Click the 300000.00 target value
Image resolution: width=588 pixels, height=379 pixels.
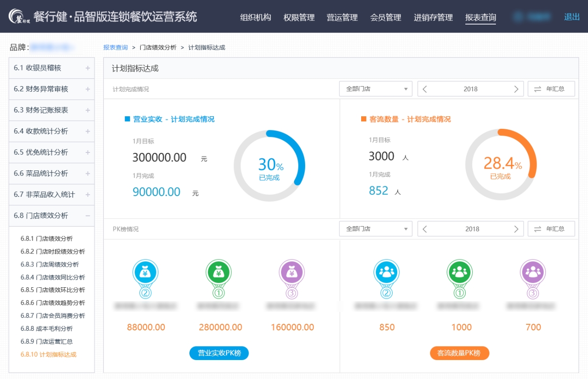[159, 158]
